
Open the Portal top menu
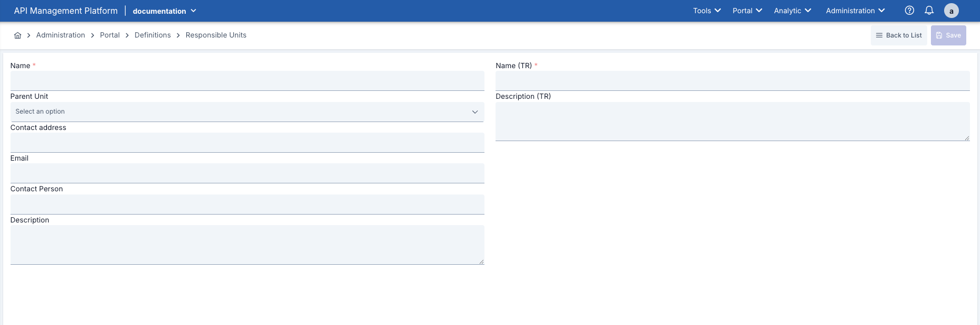tap(747, 11)
